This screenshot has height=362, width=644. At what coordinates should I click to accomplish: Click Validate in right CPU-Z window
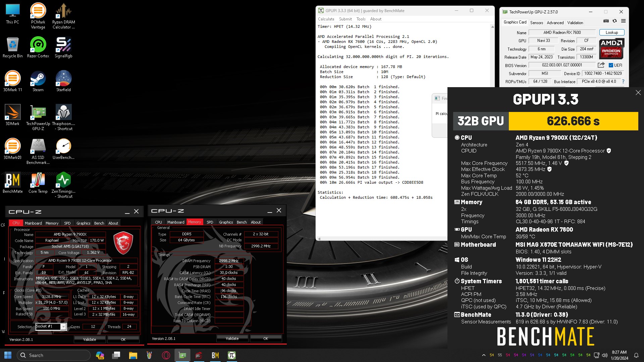point(232,339)
